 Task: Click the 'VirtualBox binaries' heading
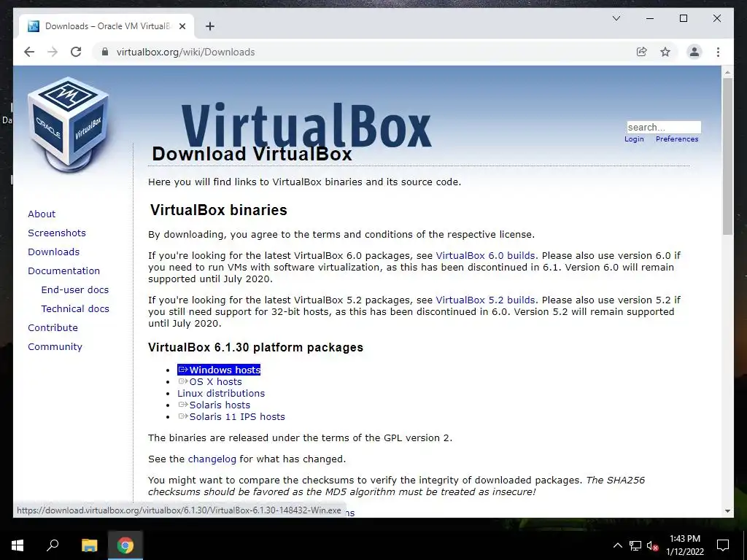[219, 210]
